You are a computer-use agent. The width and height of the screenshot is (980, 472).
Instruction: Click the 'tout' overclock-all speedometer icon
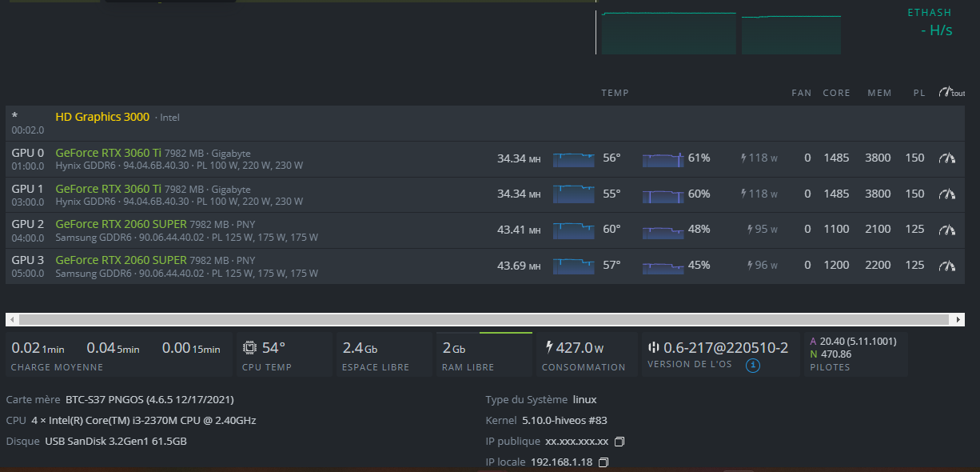pyautogui.click(x=950, y=93)
